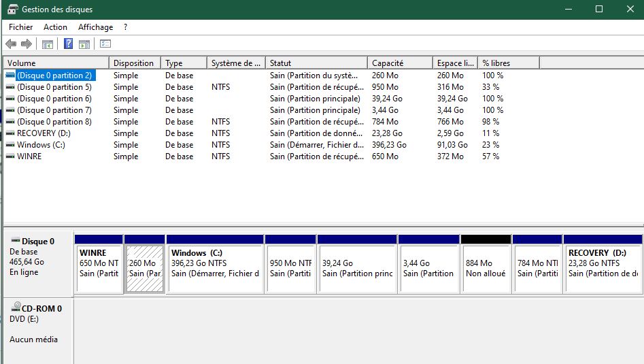Image resolution: width=644 pixels, height=364 pixels.
Task: Open the Affichage menu
Action: (x=95, y=27)
